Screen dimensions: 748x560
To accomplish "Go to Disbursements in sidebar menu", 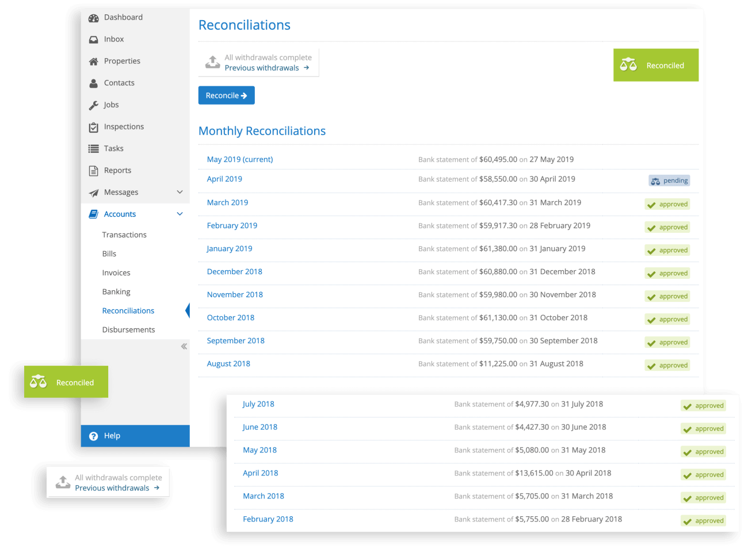I will [x=128, y=329].
